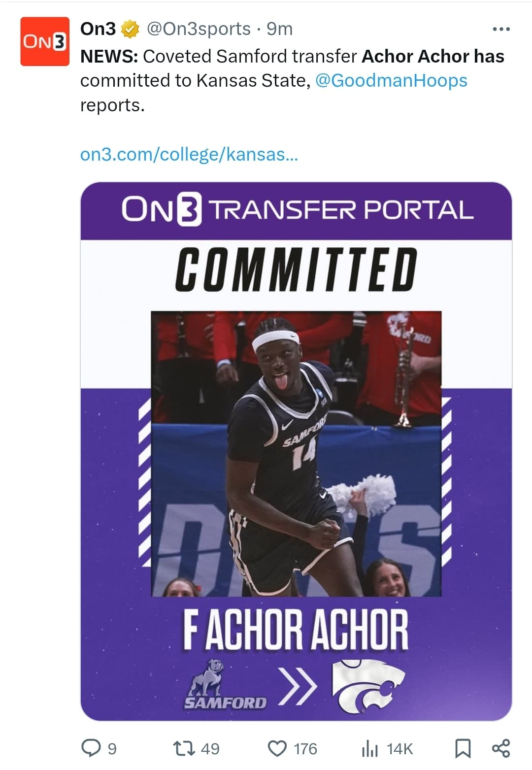532x770 pixels.
Task: Bookmark this tweet
Action: click(x=462, y=748)
